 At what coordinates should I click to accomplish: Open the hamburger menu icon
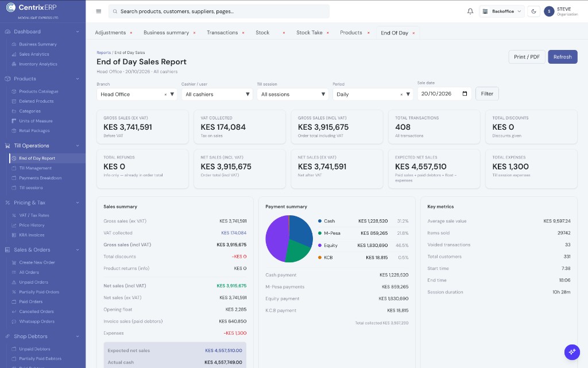pos(99,11)
